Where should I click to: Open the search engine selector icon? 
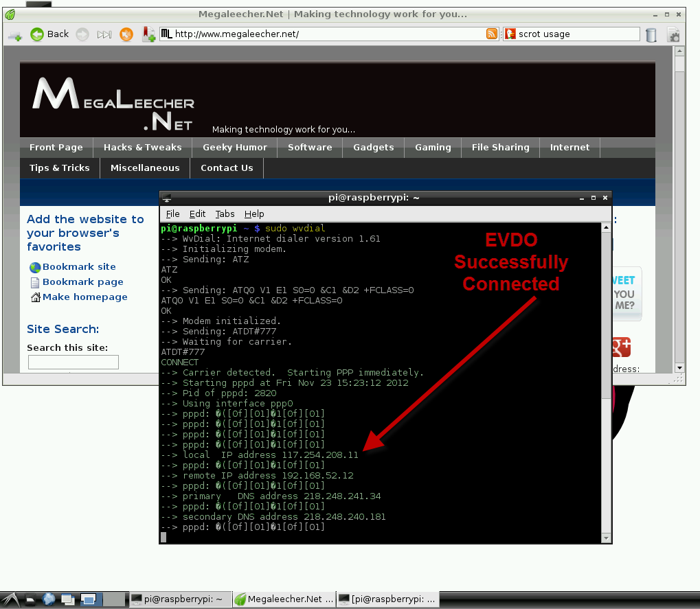click(510, 34)
